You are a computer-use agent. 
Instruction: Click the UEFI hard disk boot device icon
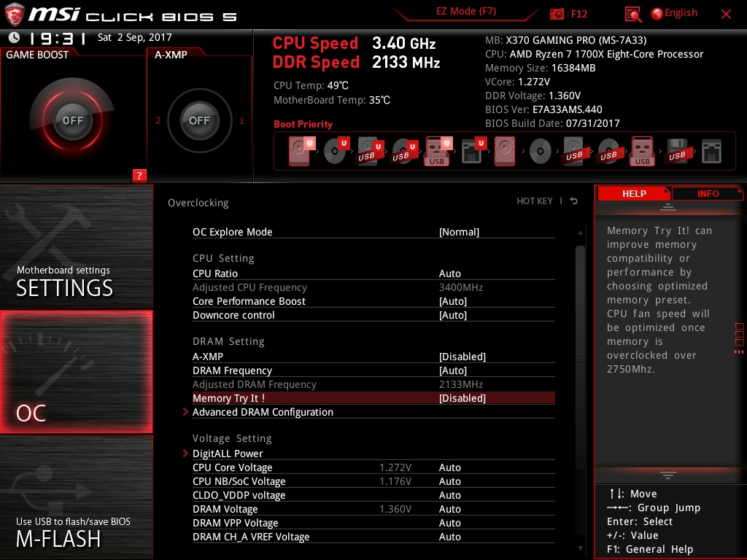click(301, 151)
